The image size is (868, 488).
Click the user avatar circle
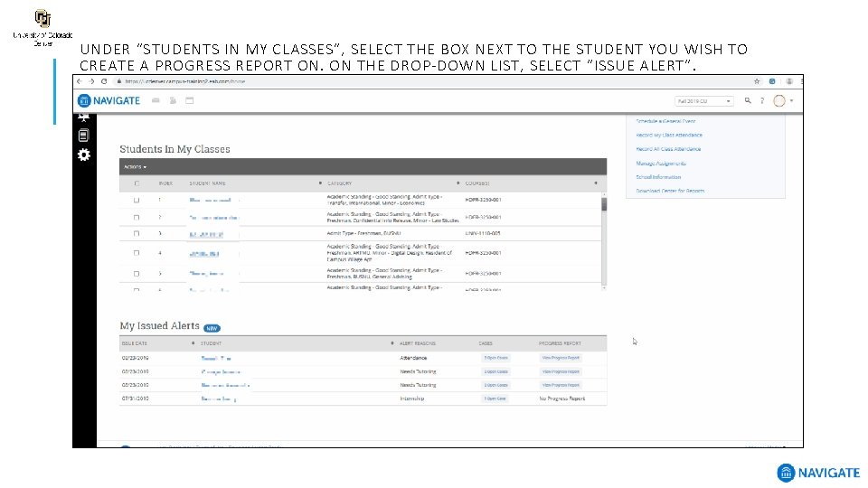tap(779, 100)
